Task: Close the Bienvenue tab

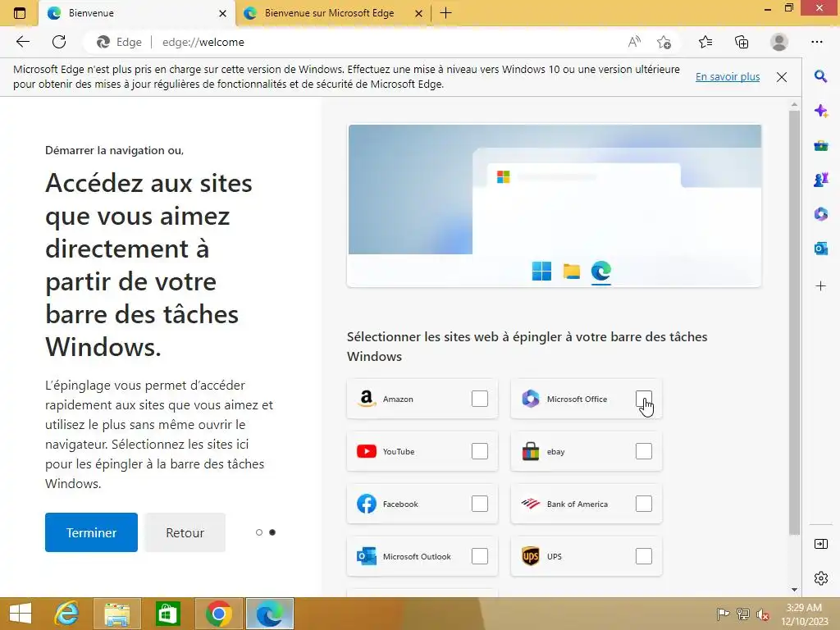Action: tap(222, 13)
